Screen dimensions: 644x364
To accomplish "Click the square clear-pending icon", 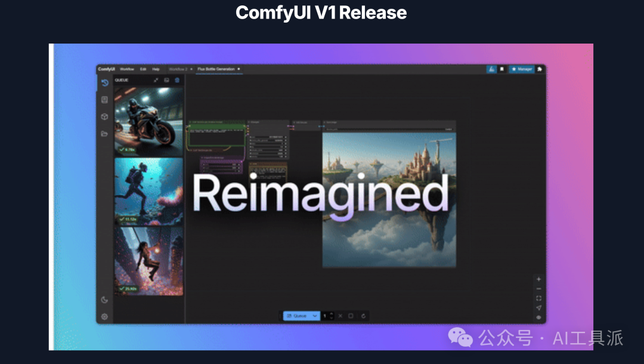I will [x=351, y=316].
